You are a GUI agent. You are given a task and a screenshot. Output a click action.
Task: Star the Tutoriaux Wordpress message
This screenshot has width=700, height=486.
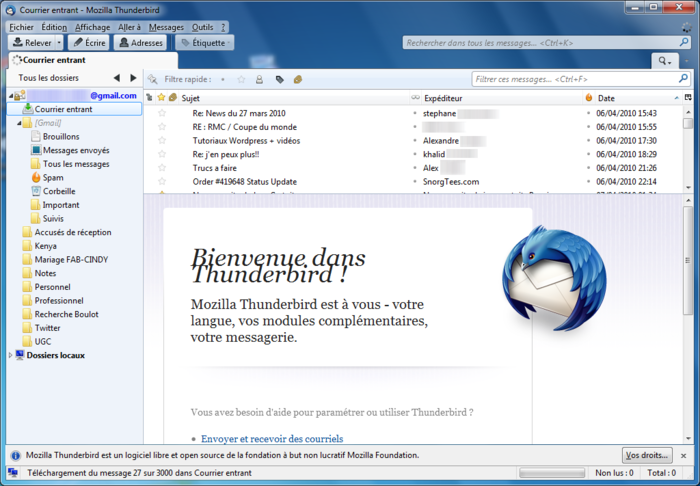tap(162, 141)
